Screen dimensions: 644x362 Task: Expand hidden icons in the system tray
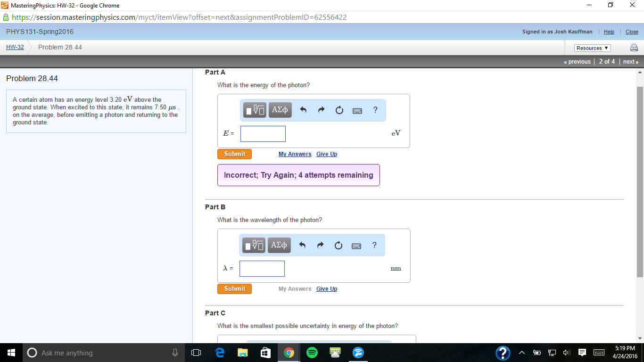(521, 352)
